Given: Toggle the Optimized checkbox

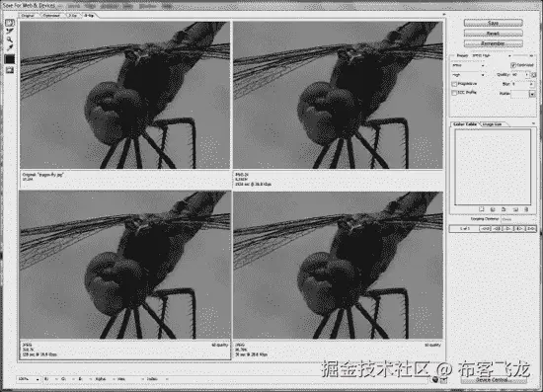Looking at the screenshot, I should [x=512, y=65].
